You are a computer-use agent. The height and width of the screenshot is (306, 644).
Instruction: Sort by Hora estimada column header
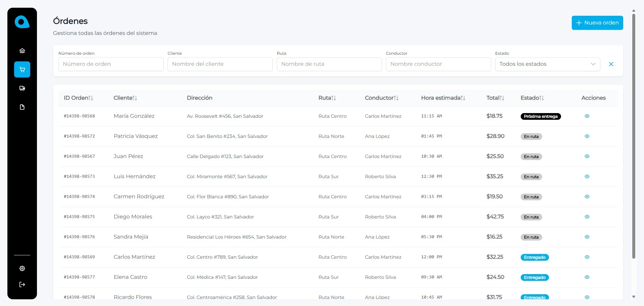point(443,98)
